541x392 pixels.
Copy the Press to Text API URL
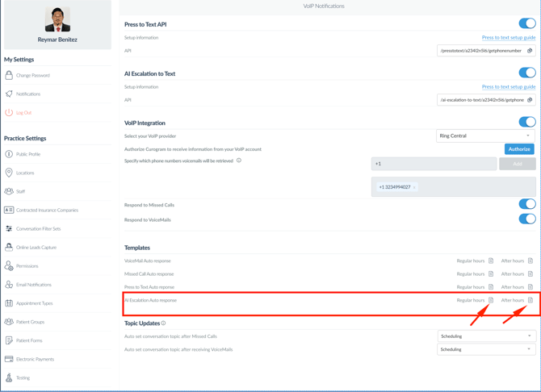tap(530, 51)
